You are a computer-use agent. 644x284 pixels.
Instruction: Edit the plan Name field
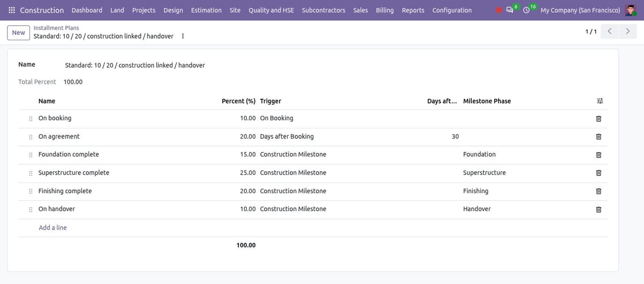pyautogui.click(x=336, y=65)
